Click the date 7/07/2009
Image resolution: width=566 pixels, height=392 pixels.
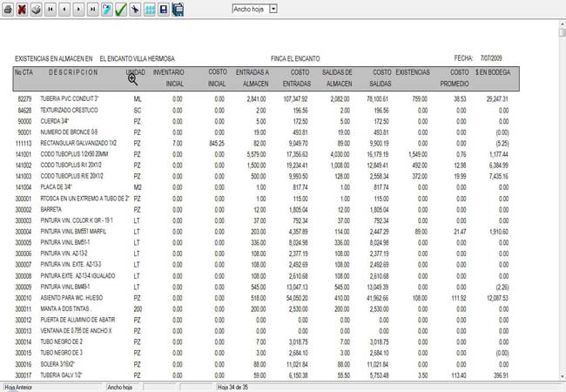click(491, 58)
